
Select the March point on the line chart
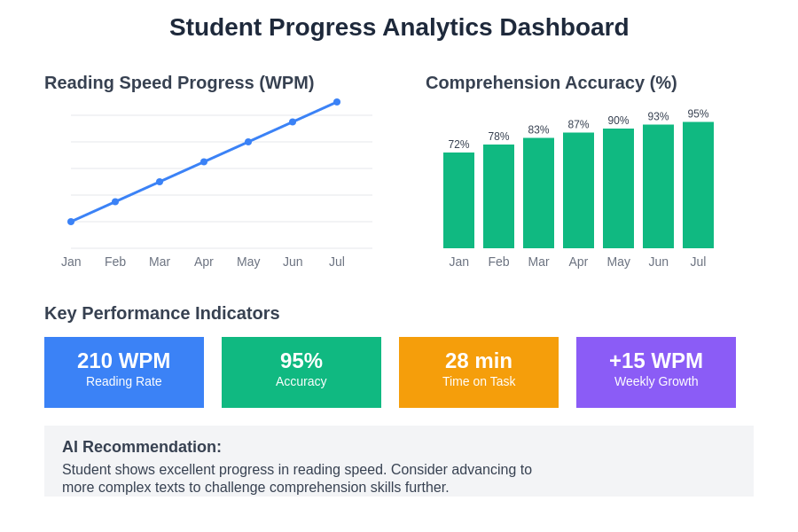[x=160, y=182]
